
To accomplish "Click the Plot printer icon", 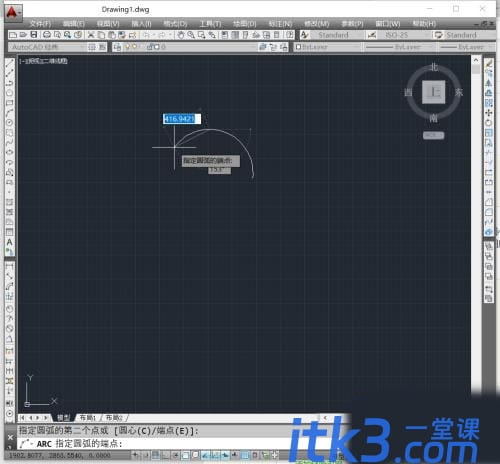I will pos(47,35).
